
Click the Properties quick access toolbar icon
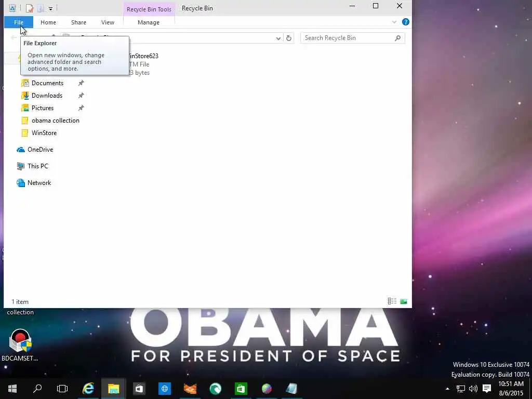[x=30, y=8]
